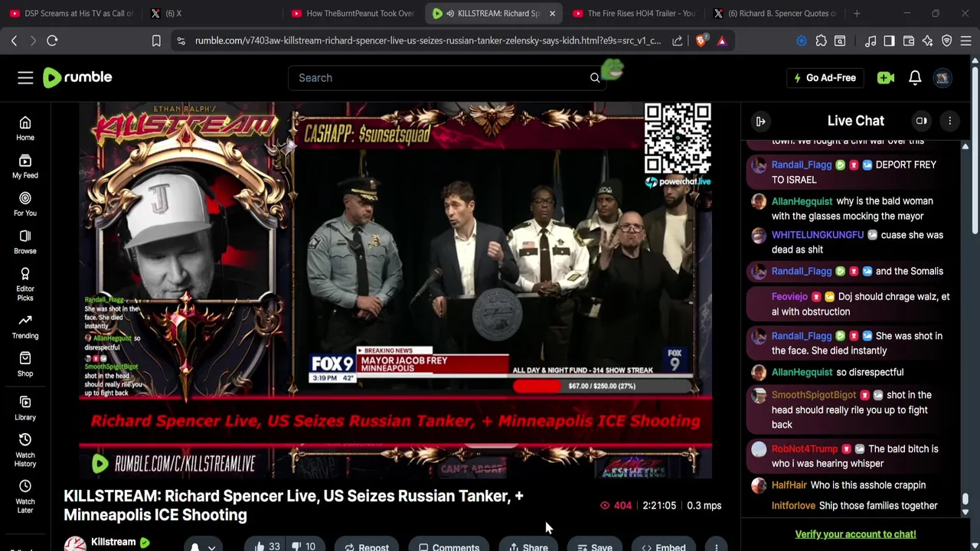Image resolution: width=980 pixels, height=551 pixels.
Task: Close the KILLSTREAM browser tab
Action: tap(552, 13)
